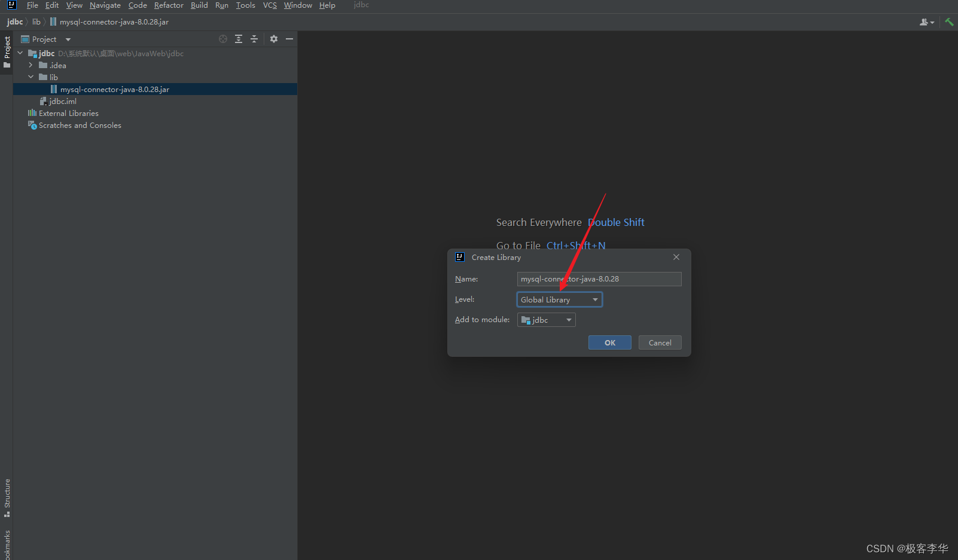Open Project panel gear options
The height and width of the screenshot is (560, 958).
(274, 39)
